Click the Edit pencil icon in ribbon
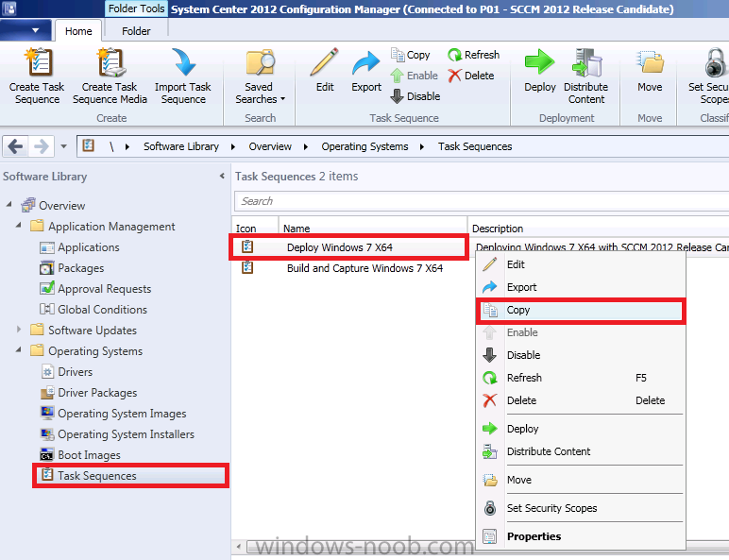 (x=325, y=62)
